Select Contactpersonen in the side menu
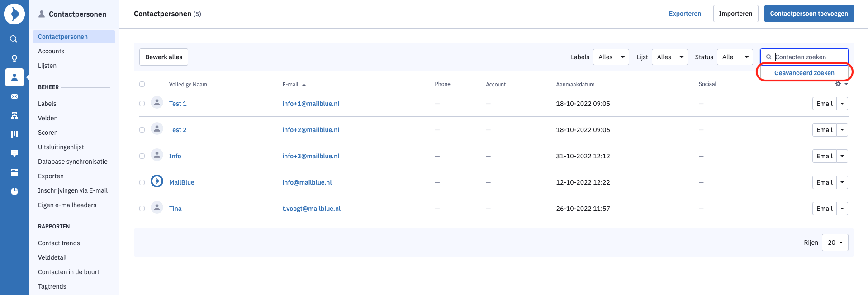Viewport: 868px width, 295px height. 74,37
